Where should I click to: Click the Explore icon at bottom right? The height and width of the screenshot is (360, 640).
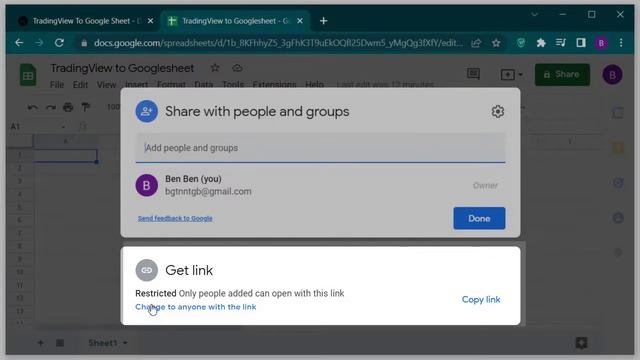coord(582,343)
